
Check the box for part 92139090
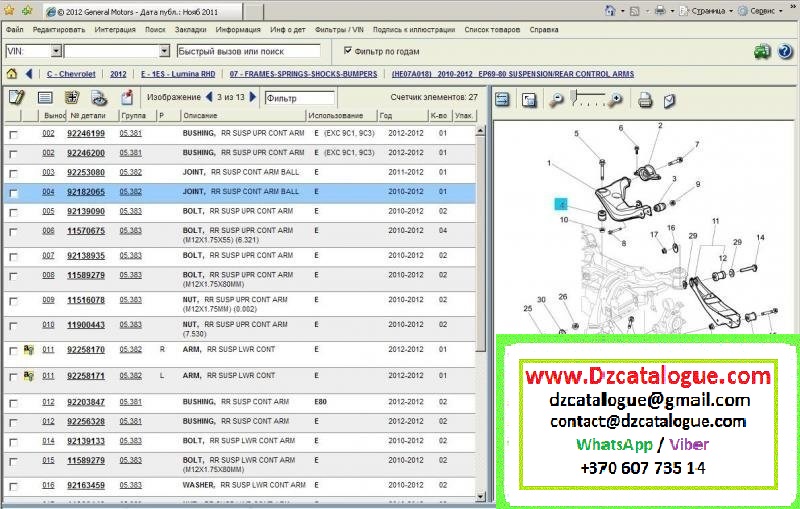click(13, 213)
